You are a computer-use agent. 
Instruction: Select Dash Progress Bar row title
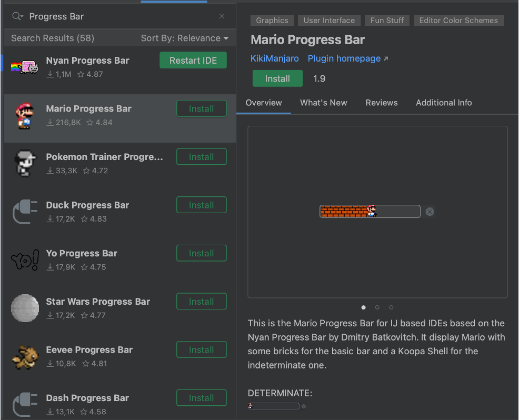pyautogui.click(x=87, y=398)
